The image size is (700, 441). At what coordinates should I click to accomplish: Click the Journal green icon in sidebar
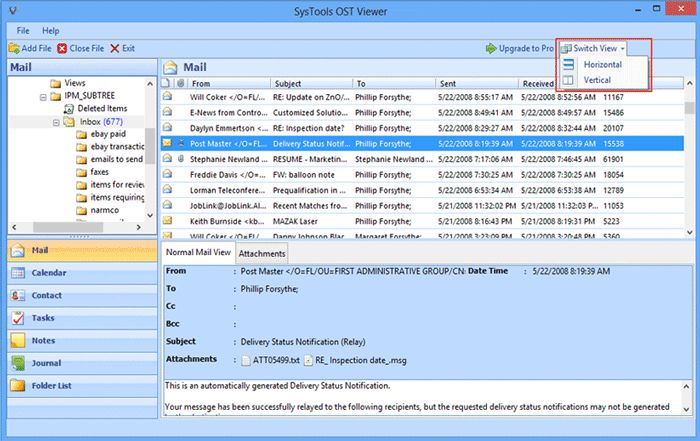pos(18,363)
